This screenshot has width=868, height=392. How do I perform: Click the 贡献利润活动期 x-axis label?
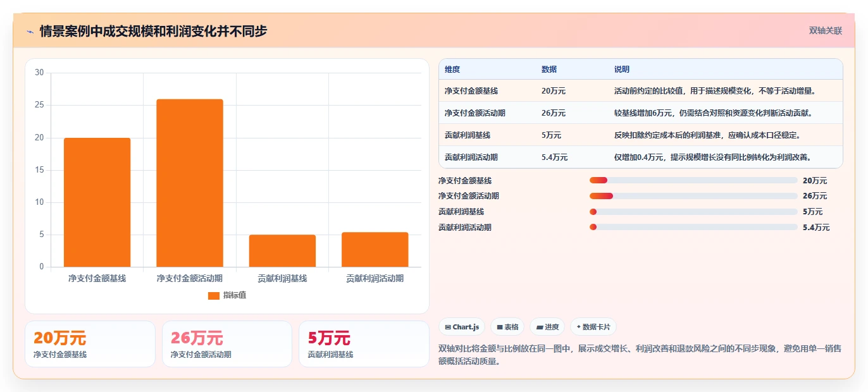(x=375, y=278)
